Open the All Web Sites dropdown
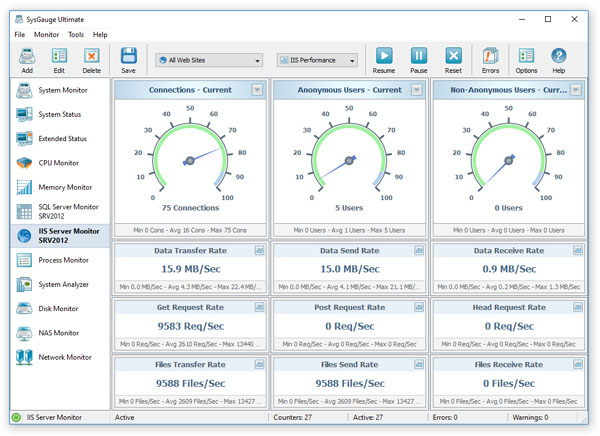The height and width of the screenshot is (436, 600). [208, 61]
